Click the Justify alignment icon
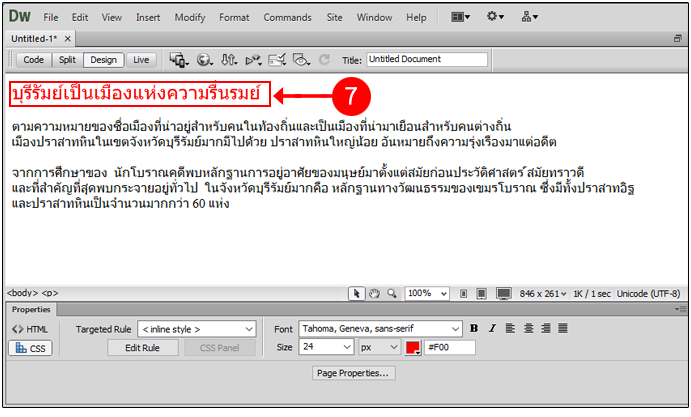Screen dimensions: 691x417 [x=562, y=328]
